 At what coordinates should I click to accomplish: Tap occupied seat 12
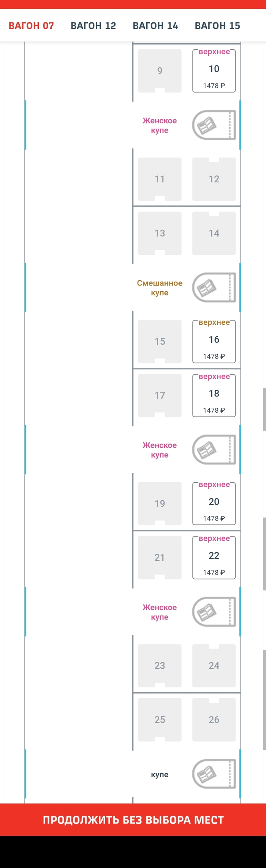[214, 179]
